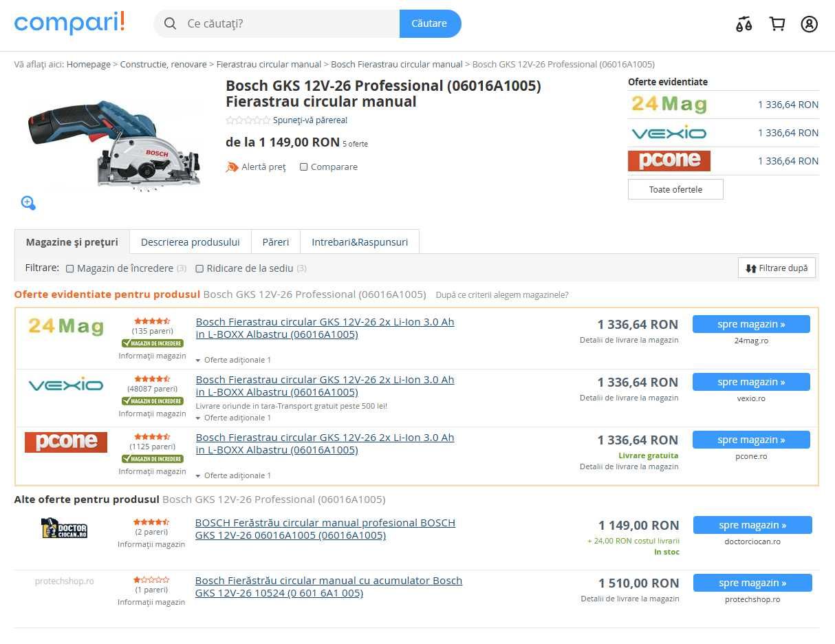This screenshot has height=644, width=835.
Task: Go to vexio.ro via 'spre magazin'
Action: point(751,382)
